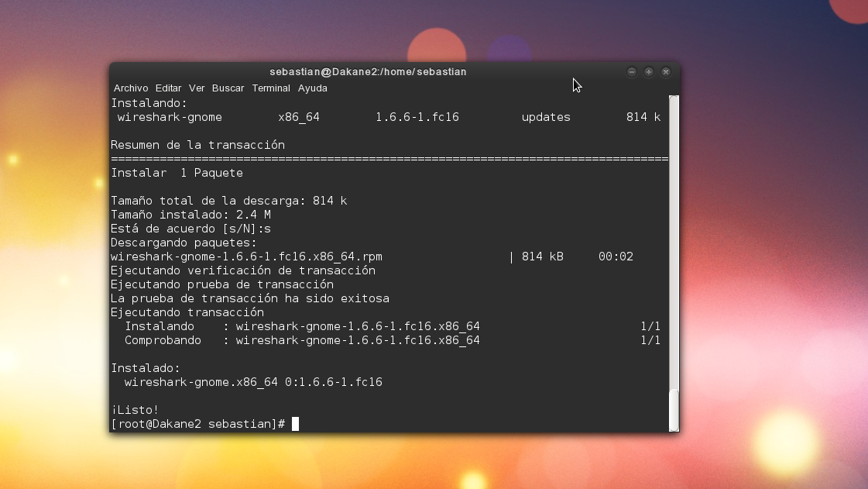This screenshot has width=868, height=489.
Task: Click 'wireshark-gnome.x86_64 0:1.6.6-1.fc16' line
Action: [253, 382]
